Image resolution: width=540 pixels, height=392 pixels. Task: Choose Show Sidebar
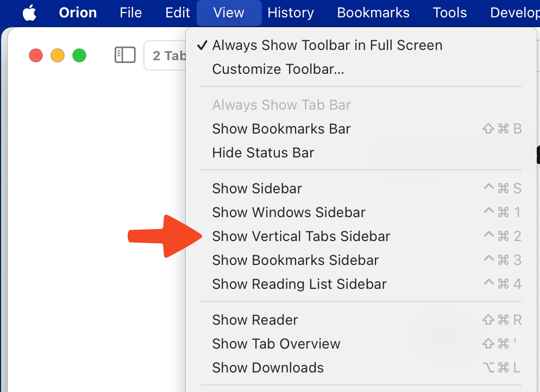click(x=361, y=188)
